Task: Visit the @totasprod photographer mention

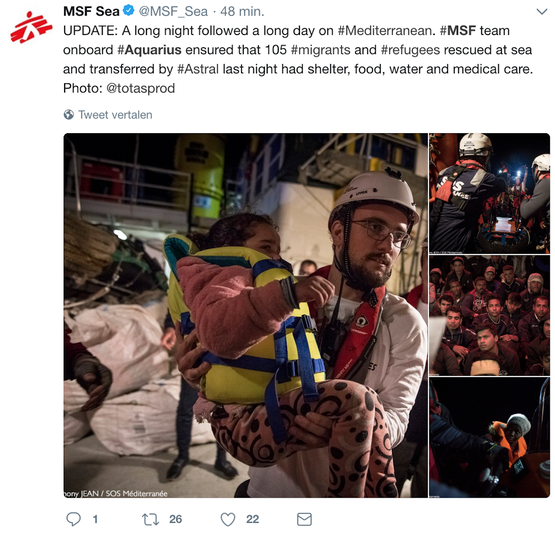Action: (141, 88)
